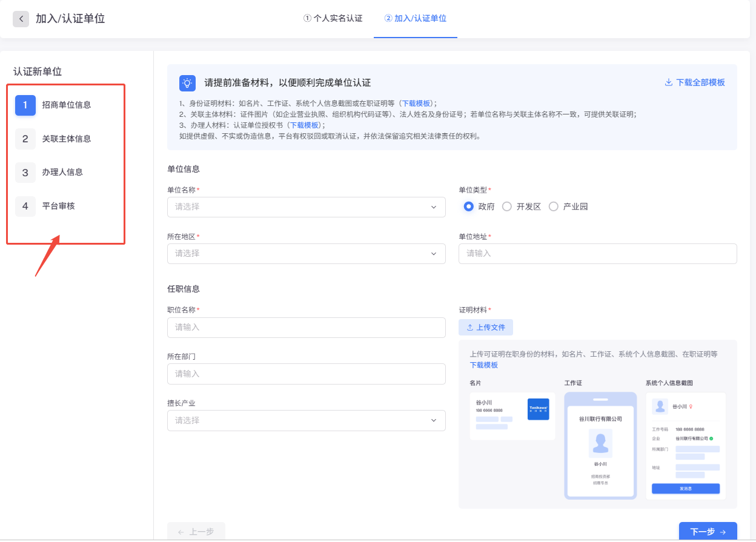The height and width of the screenshot is (542, 756).
Task: Click the 下一步 button
Action: pos(708,532)
